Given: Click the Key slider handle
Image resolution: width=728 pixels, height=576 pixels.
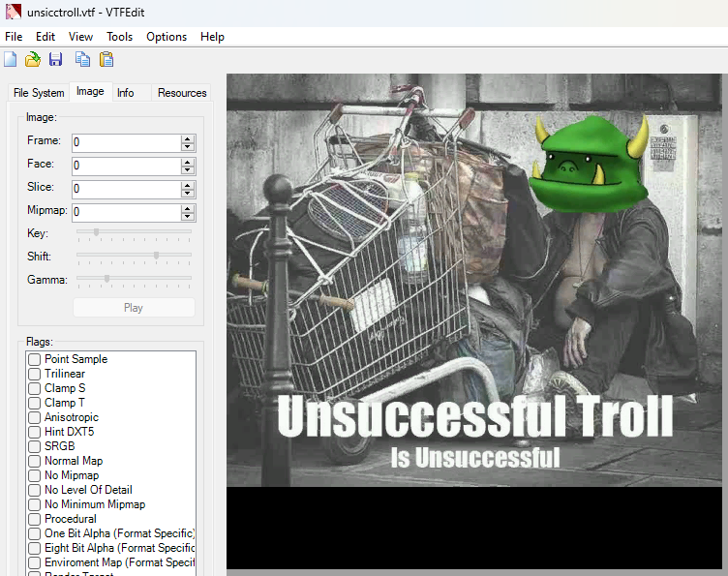Looking at the screenshot, I should click(96, 231).
